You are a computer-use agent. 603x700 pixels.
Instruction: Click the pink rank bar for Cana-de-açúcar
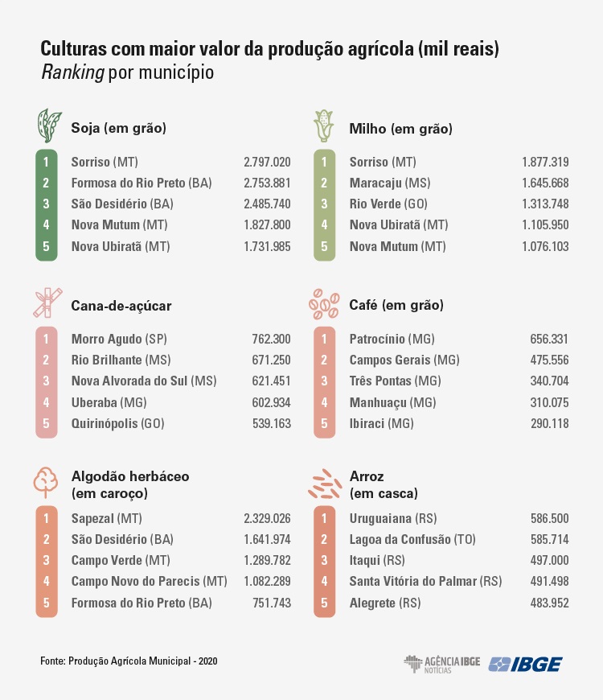point(47,381)
